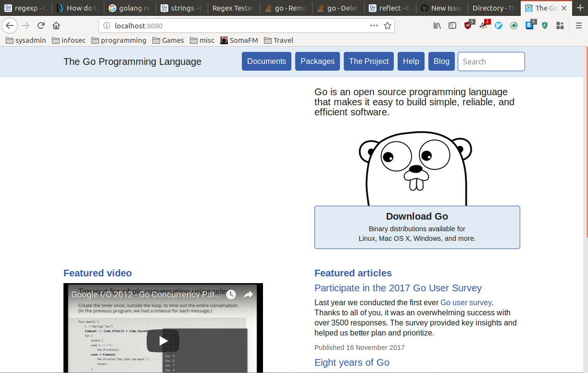This screenshot has width=588, height=373.
Task: Open the blue V extension icon in toolbar
Action: (498, 25)
